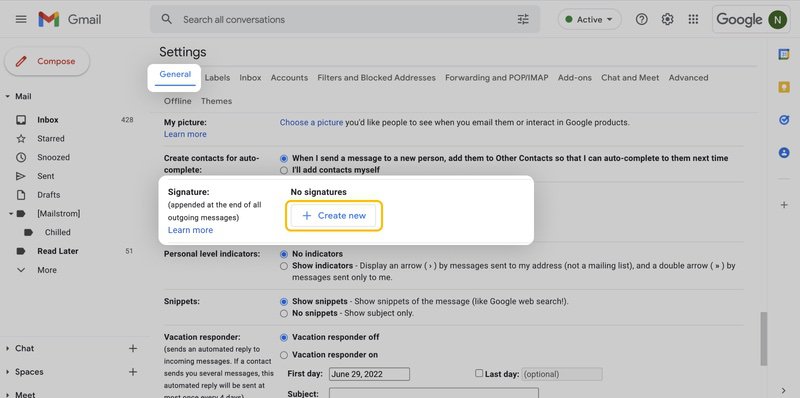Viewport: 800px width, 398px height.
Task: Click the Compose button
Action: (47, 61)
